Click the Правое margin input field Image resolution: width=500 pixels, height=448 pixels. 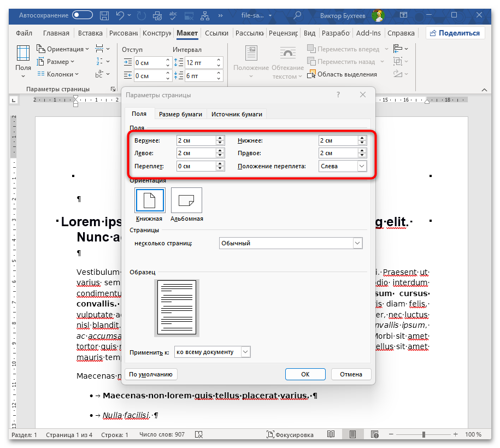pyautogui.click(x=338, y=153)
